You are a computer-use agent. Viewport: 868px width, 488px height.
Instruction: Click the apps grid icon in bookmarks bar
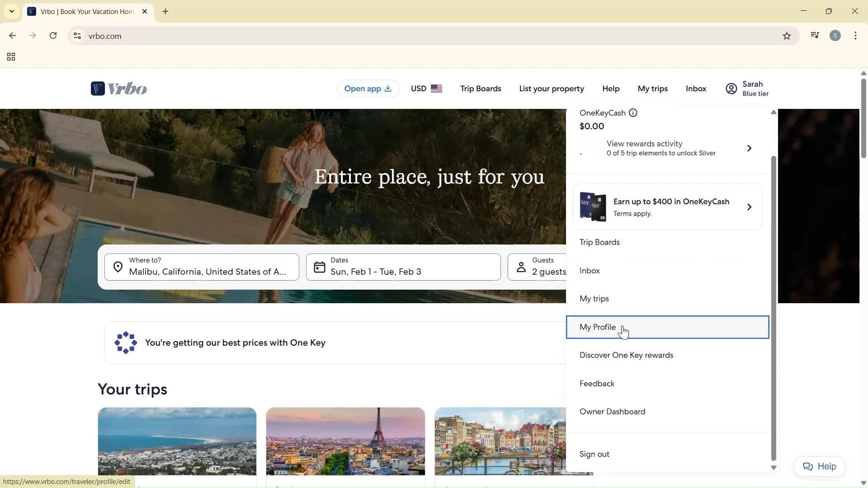pyautogui.click(x=11, y=57)
